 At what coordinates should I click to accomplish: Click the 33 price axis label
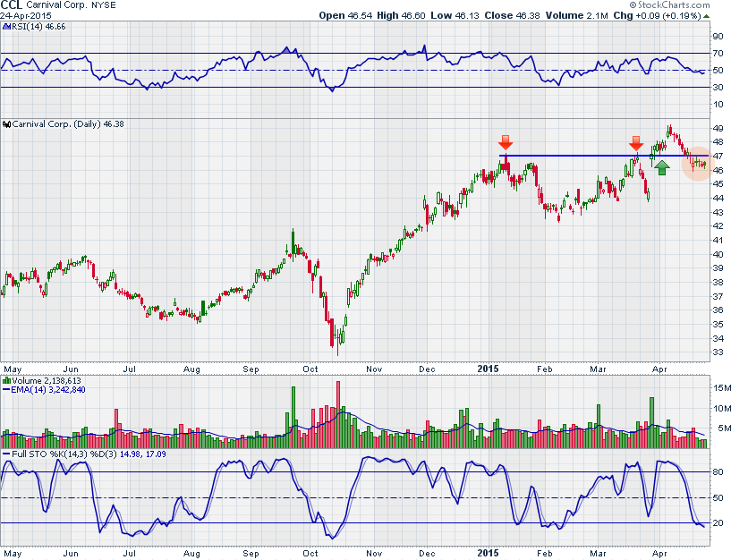(x=718, y=352)
